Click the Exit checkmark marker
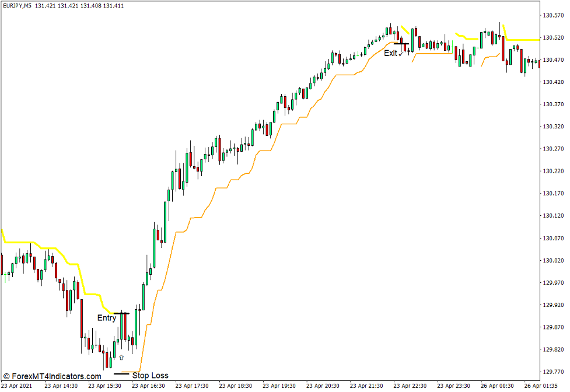 point(401,52)
